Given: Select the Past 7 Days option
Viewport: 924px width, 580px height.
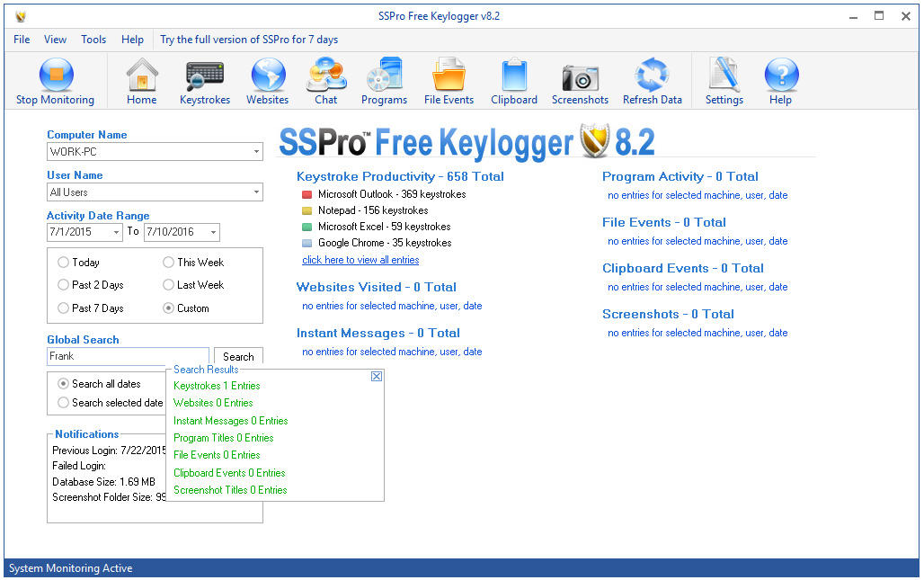Looking at the screenshot, I should [x=63, y=308].
